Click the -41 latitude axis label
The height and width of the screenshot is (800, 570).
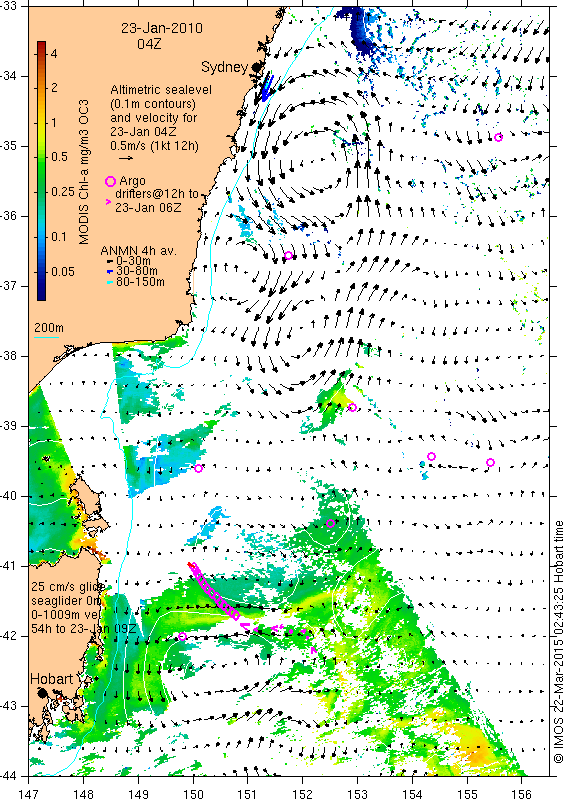pos(8,566)
